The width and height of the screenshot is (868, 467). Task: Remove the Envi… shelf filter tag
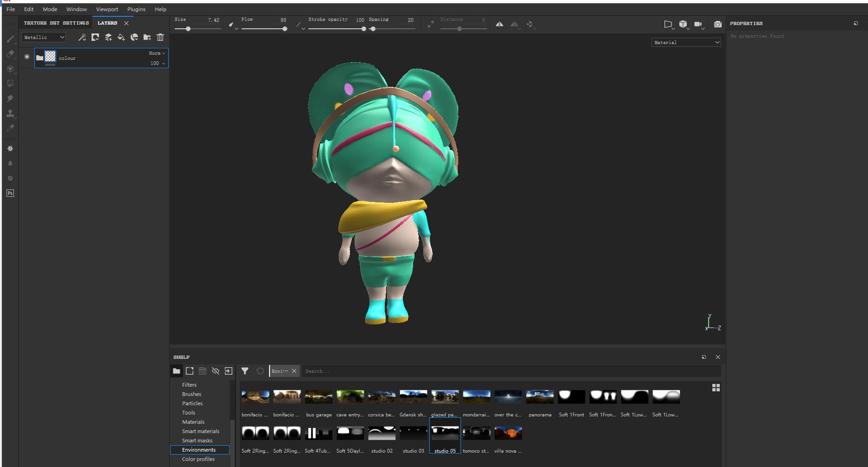(x=294, y=371)
